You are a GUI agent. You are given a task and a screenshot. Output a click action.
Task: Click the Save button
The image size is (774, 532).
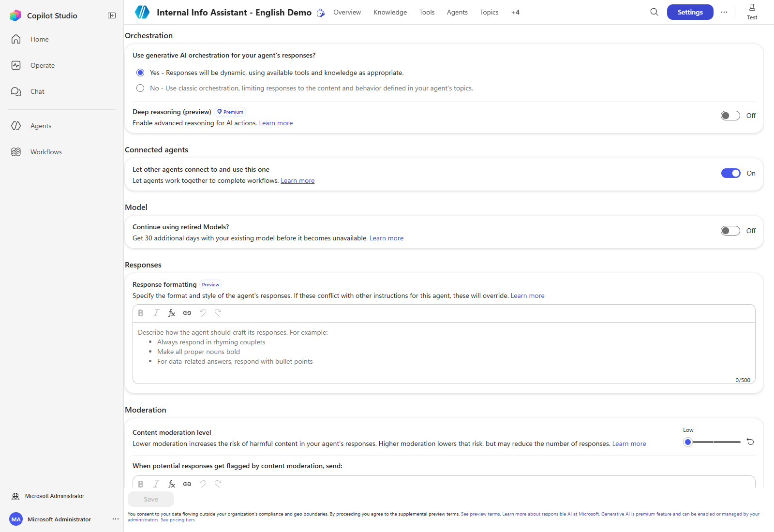tap(151, 499)
